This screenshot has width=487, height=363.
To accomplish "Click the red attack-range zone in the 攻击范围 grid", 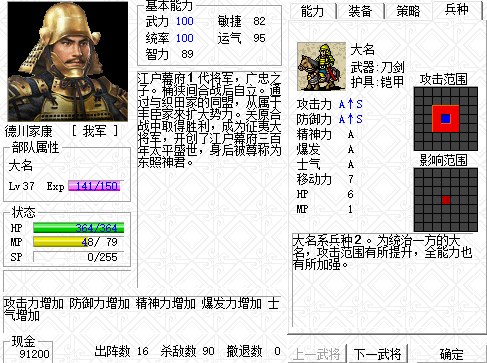I will [446, 119].
